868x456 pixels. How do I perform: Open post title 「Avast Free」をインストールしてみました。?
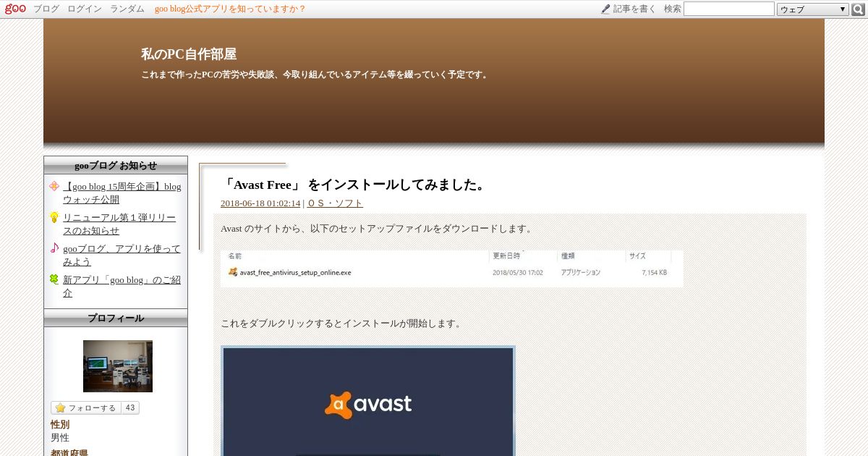(x=353, y=185)
